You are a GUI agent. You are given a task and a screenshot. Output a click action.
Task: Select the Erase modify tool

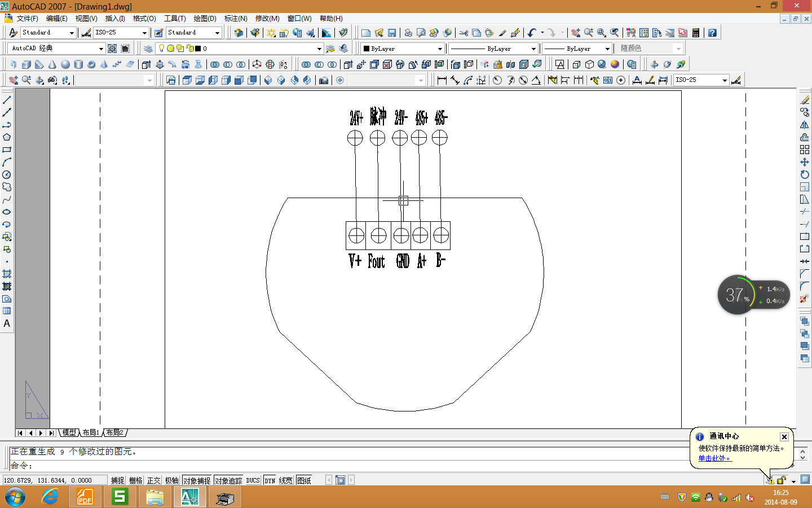tap(805, 100)
